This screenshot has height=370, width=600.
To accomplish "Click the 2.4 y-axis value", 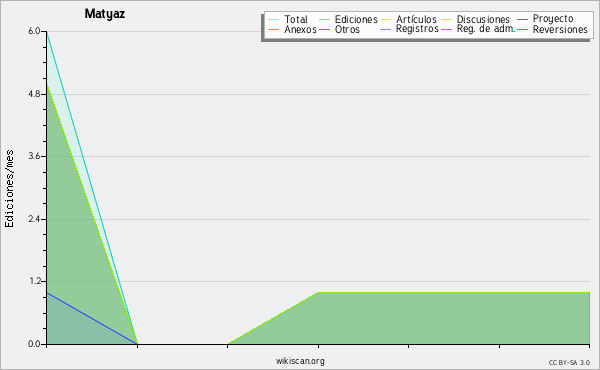I will pos(34,219).
